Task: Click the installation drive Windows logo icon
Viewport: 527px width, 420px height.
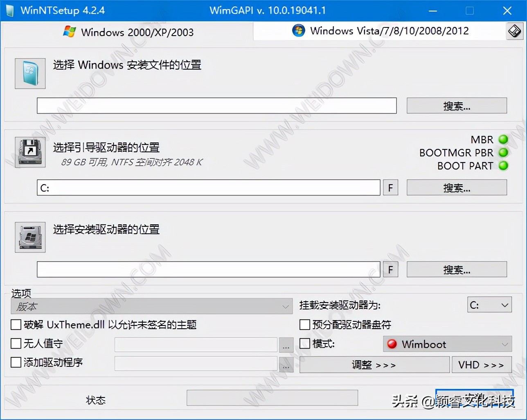Action: [29, 237]
